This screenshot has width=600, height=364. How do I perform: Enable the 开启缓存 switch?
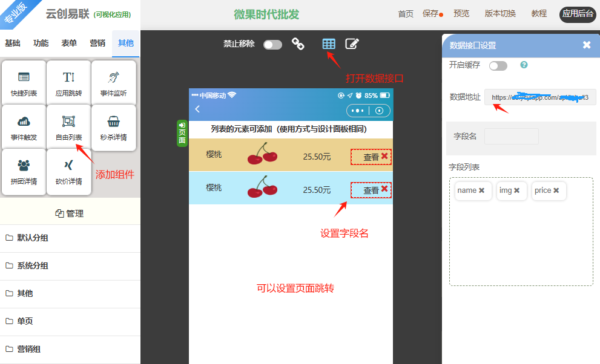tap(498, 65)
